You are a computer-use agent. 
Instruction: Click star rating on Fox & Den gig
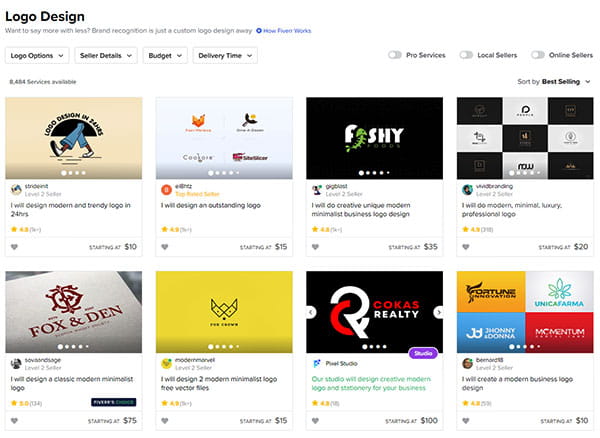pos(26,403)
